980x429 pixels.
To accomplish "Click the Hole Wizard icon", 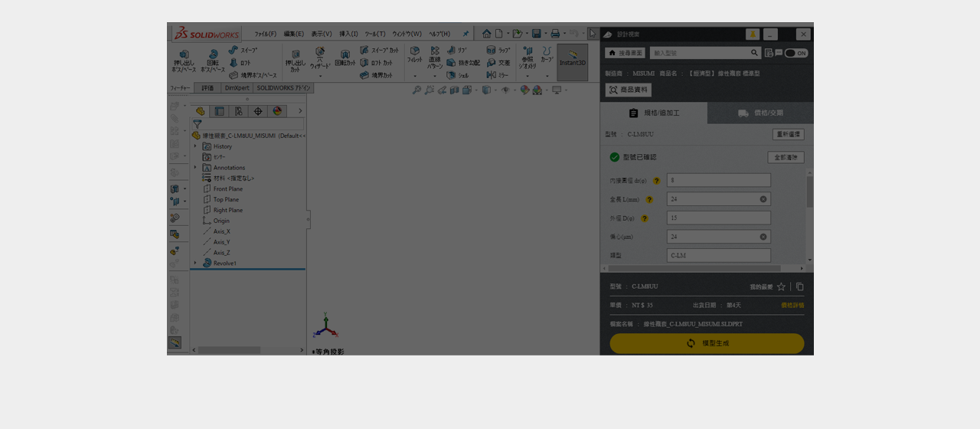I will click(x=320, y=58).
